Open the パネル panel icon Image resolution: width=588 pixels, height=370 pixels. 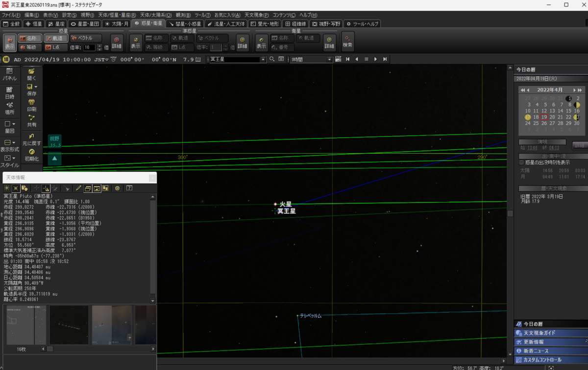[9, 74]
